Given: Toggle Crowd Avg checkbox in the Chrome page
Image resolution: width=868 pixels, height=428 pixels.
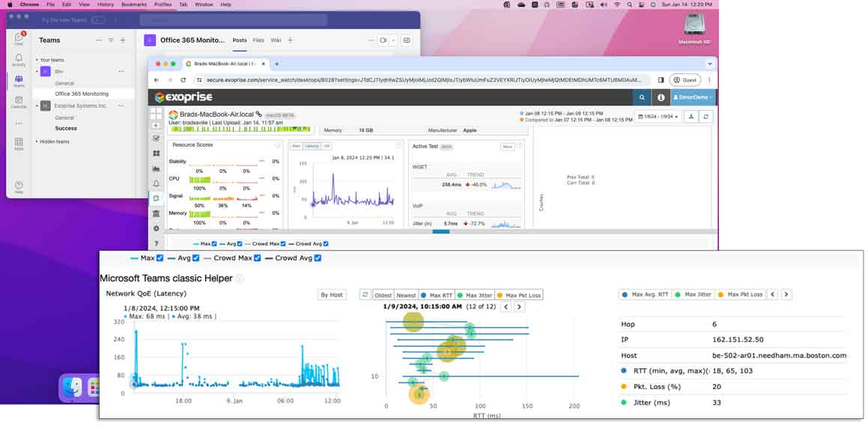Looking at the screenshot, I should point(326,243).
